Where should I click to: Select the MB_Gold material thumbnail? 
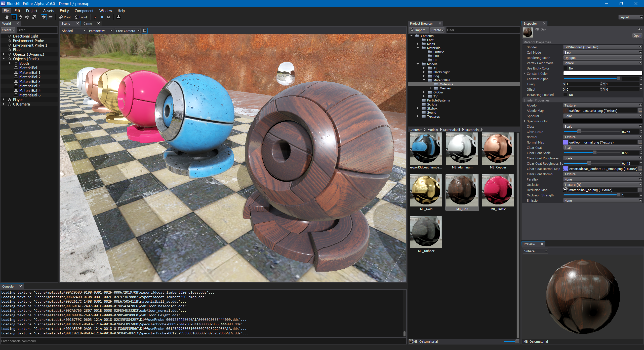(x=426, y=191)
